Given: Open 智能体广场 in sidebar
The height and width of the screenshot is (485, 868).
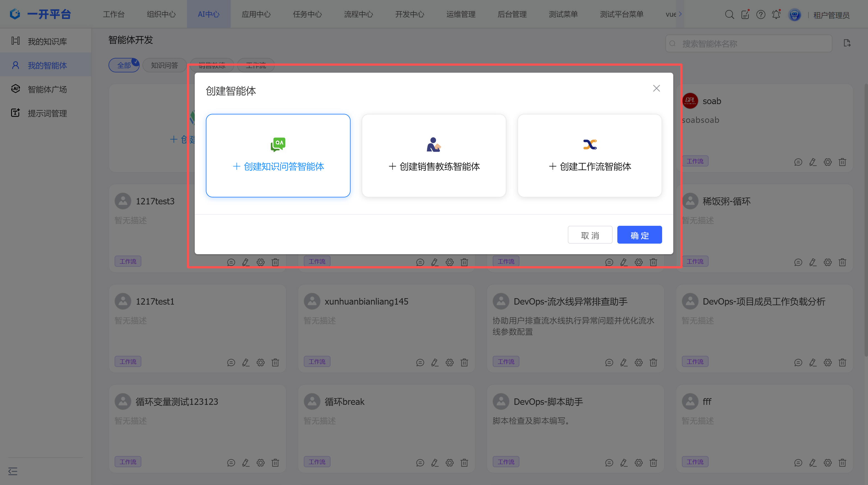Looking at the screenshot, I should (x=47, y=89).
